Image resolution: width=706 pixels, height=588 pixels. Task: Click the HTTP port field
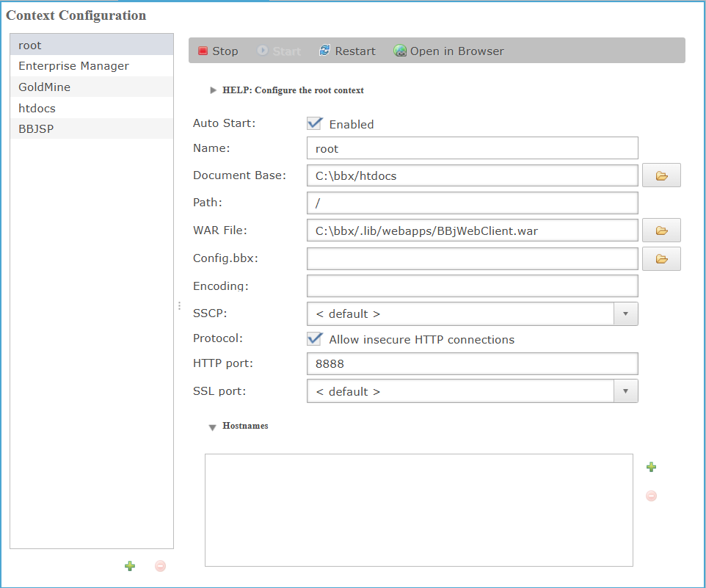click(473, 364)
